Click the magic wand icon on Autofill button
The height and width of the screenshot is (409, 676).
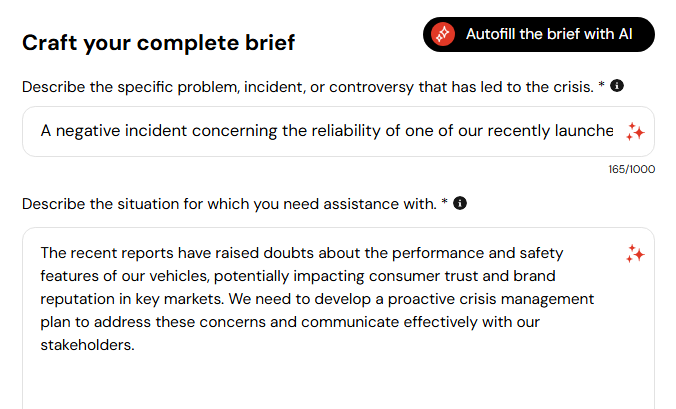coord(442,34)
